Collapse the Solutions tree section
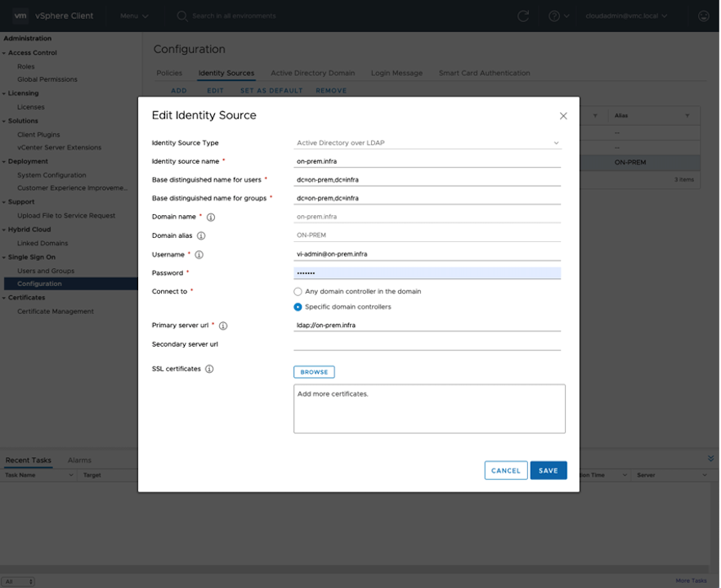This screenshot has width=721, height=588. coord(4,121)
